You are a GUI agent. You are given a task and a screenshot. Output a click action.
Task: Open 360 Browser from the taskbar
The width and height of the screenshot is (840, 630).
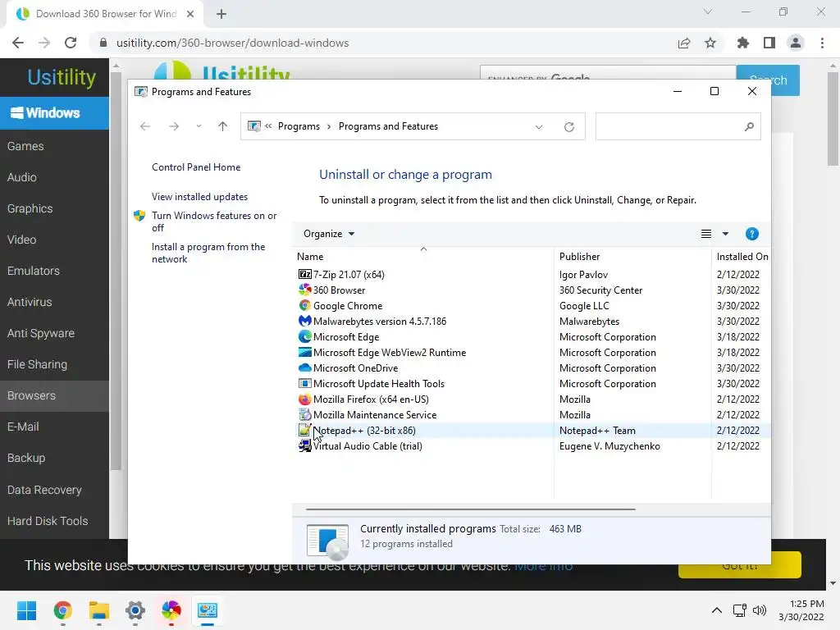click(x=171, y=610)
